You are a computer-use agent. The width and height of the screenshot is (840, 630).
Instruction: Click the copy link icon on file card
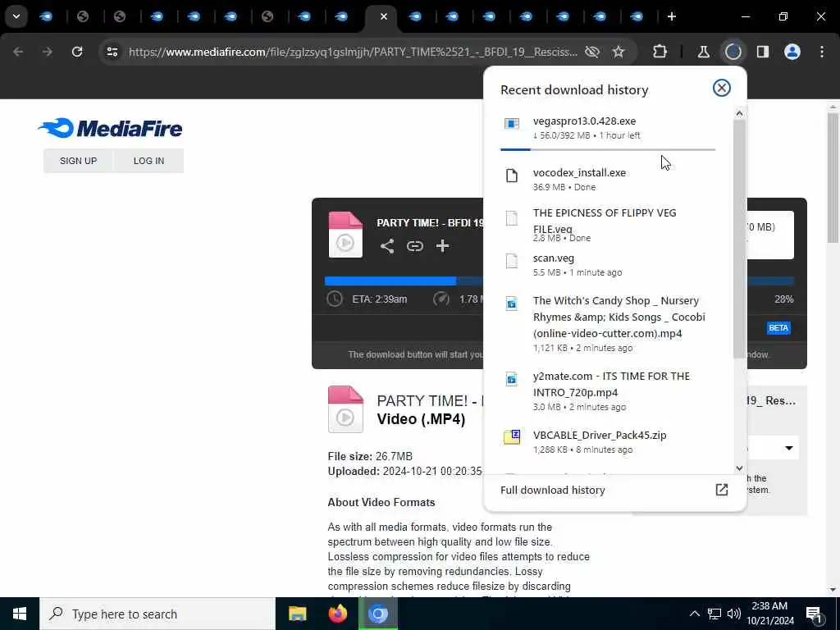click(414, 246)
